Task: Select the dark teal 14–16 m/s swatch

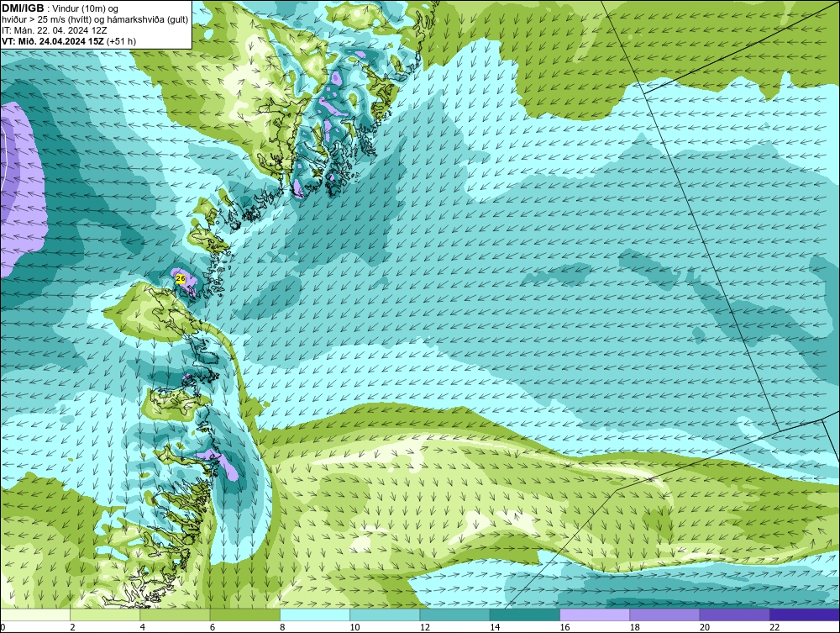Action: [x=525, y=615]
